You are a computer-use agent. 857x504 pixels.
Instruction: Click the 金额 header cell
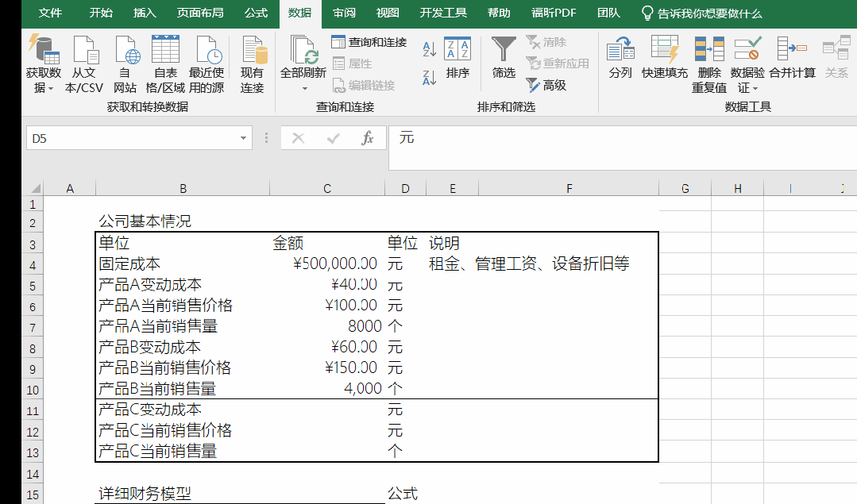click(x=327, y=243)
